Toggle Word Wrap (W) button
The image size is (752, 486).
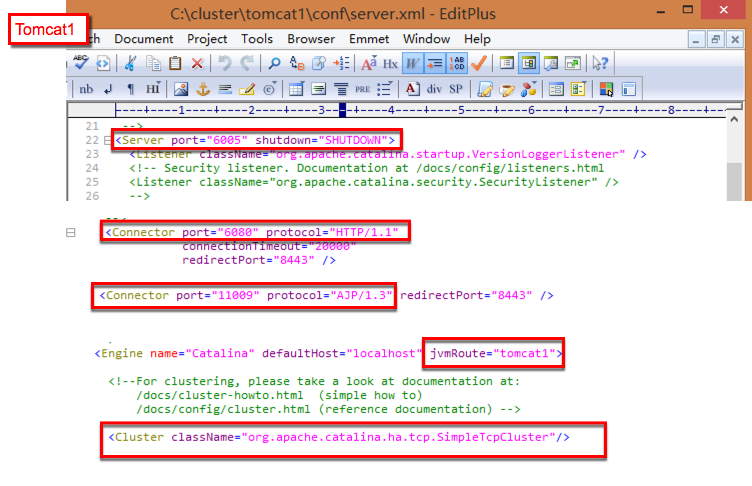point(412,63)
